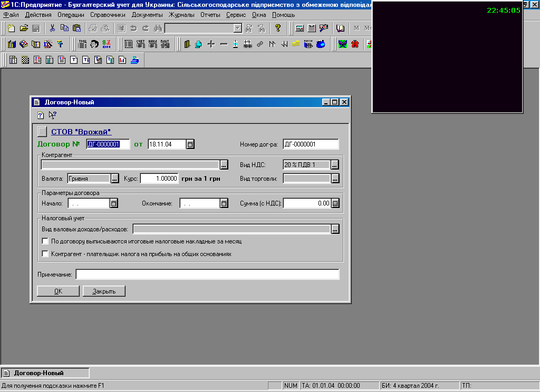Confirm the contract with OK button
The image size is (540, 392).
click(x=58, y=291)
